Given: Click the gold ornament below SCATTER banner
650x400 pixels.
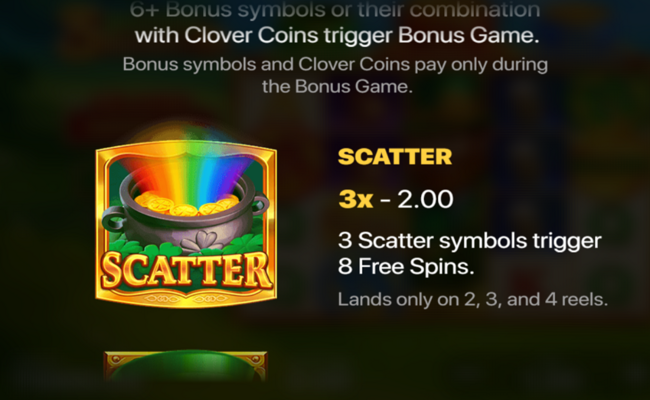Looking at the screenshot, I should point(186,298).
